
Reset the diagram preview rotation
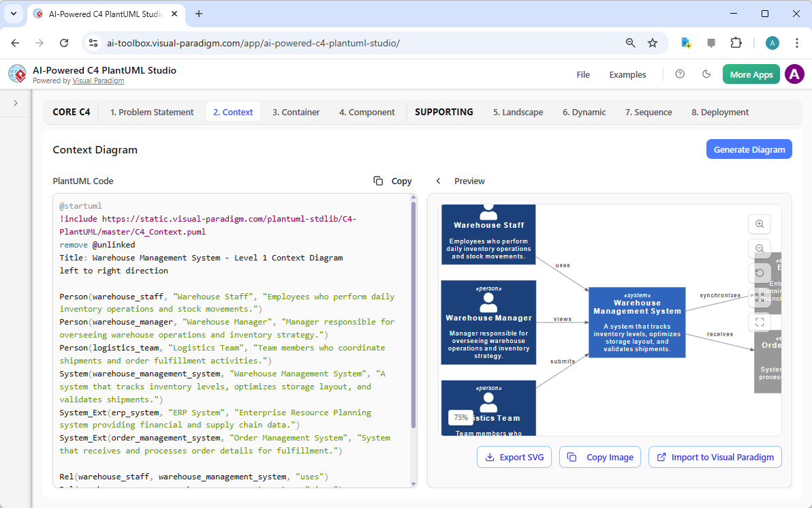[x=759, y=273]
